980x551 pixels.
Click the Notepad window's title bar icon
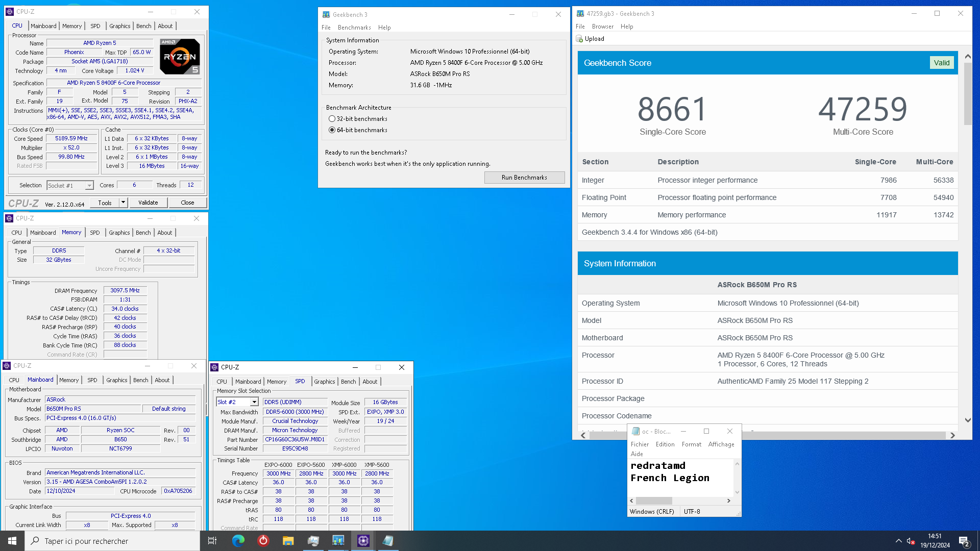tap(635, 432)
